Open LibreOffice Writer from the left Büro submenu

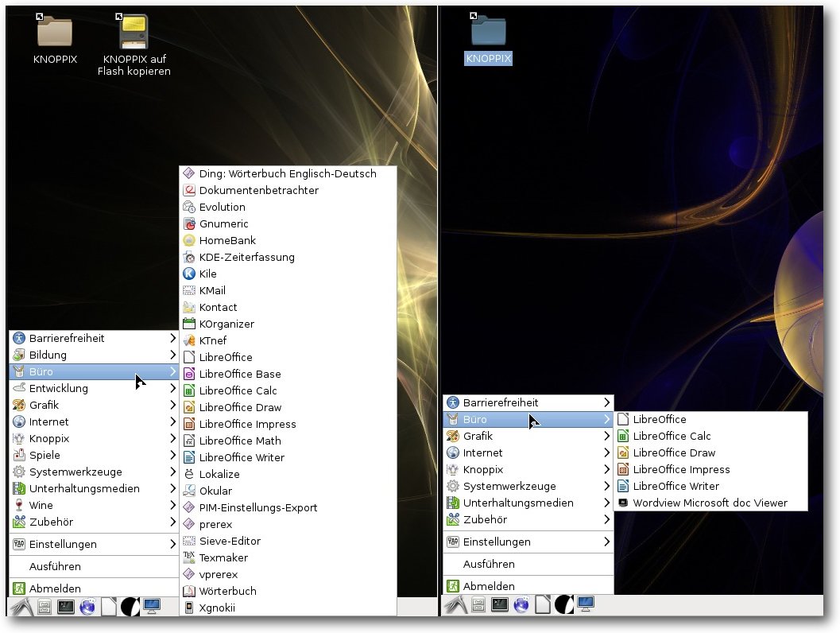[288, 457]
